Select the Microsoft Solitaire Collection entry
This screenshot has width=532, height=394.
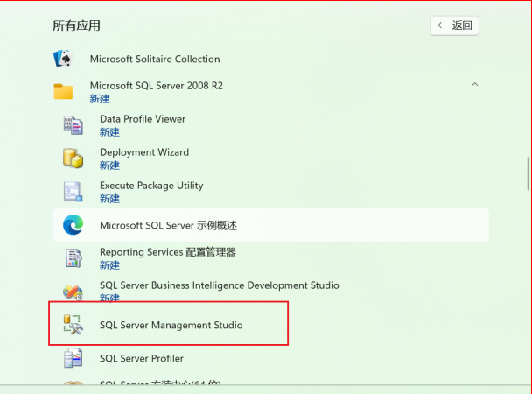154,60
